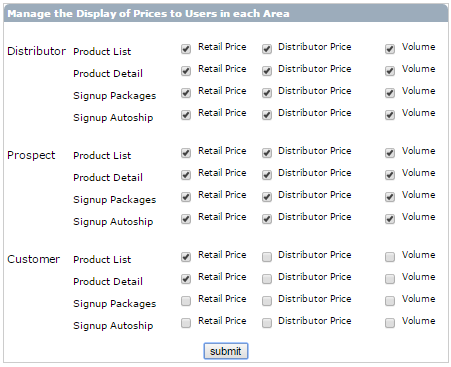Uncheck Customer Product List Retail Price

(186, 257)
